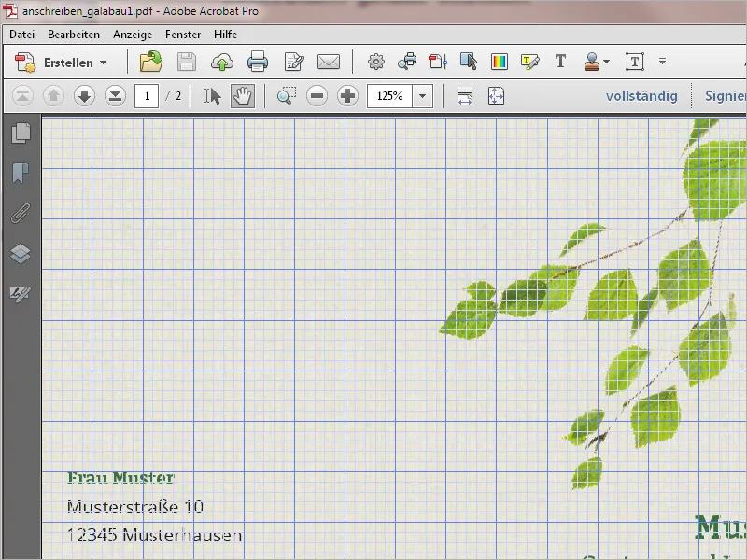Go to previous page arrow
Screen dimensions: 747x560
point(54,96)
